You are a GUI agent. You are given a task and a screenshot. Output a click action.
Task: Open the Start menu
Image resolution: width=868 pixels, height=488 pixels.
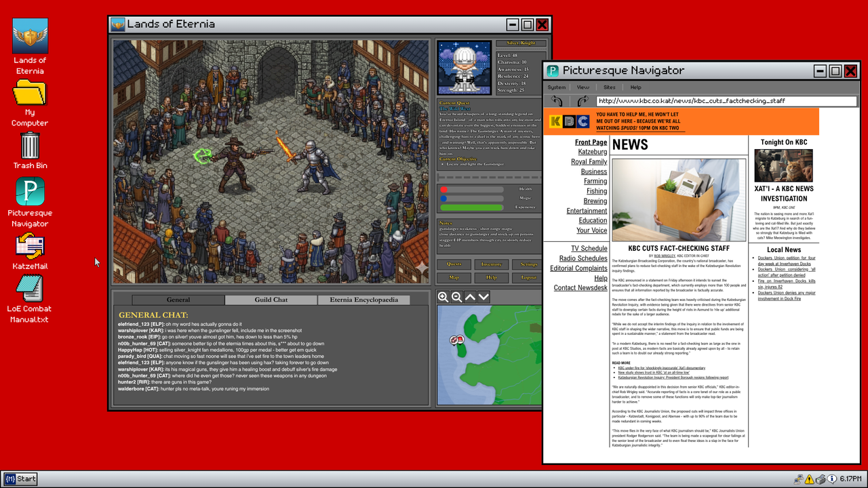pos(20,479)
